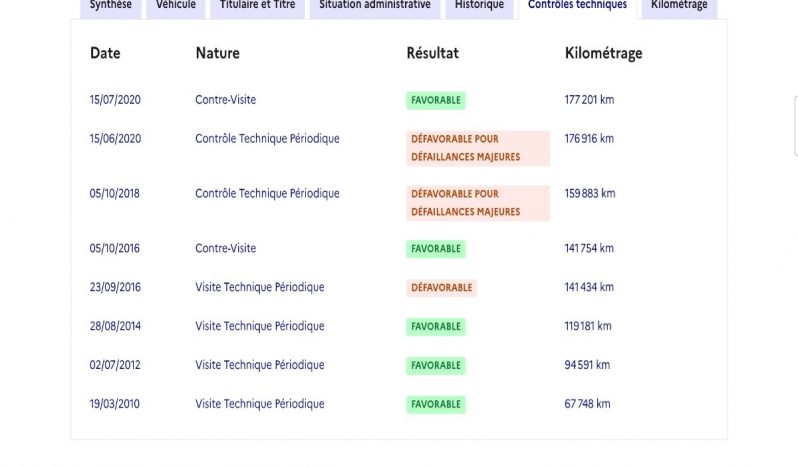Click the Nature column header
This screenshot has height=466, width=798.
[x=217, y=53]
